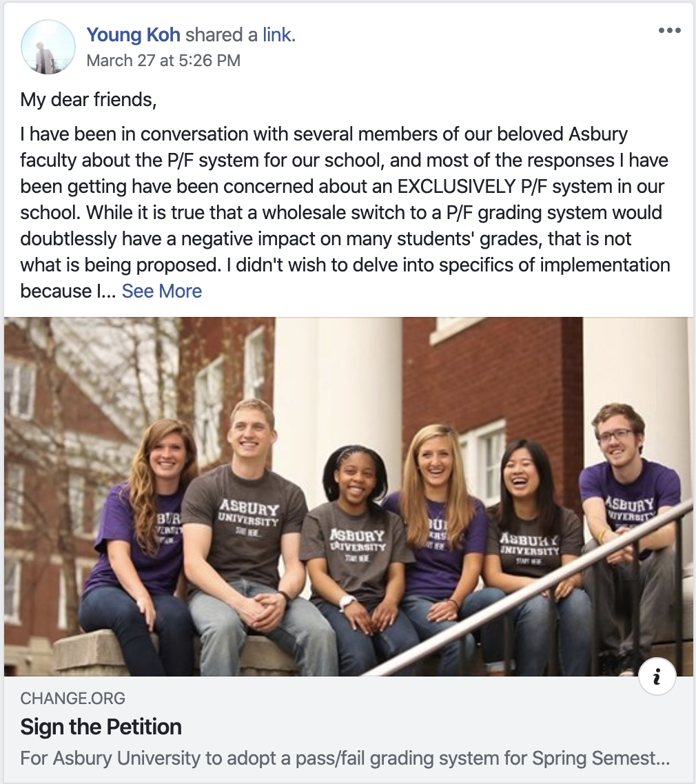Click the "Young Koh" author name
Screen dimensions: 696x784
click(x=134, y=34)
